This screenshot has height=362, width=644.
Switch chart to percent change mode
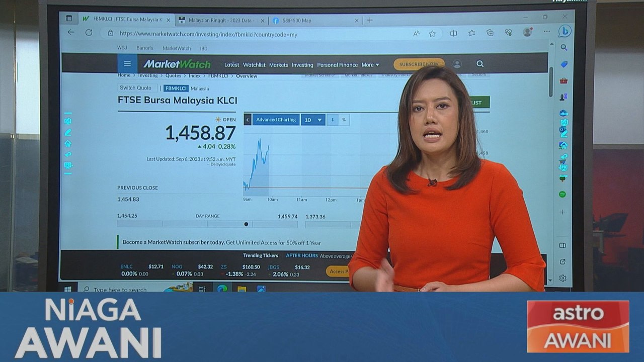pyautogui.click(x=344, y=120)
